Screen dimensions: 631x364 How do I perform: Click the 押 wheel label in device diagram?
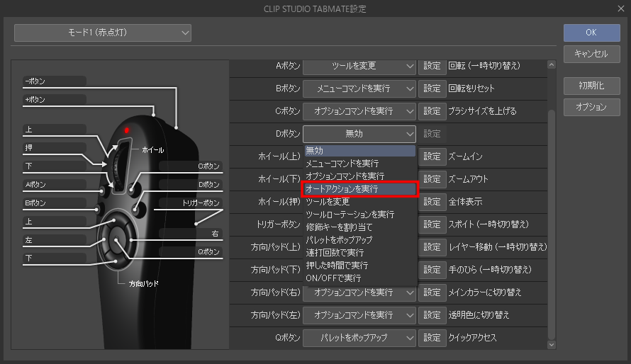[55, 148]
